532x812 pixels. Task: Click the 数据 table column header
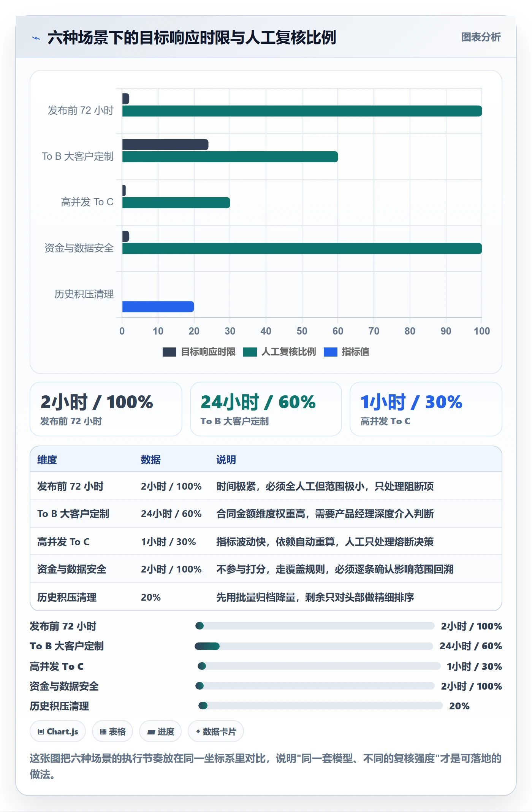click(151, 460)
